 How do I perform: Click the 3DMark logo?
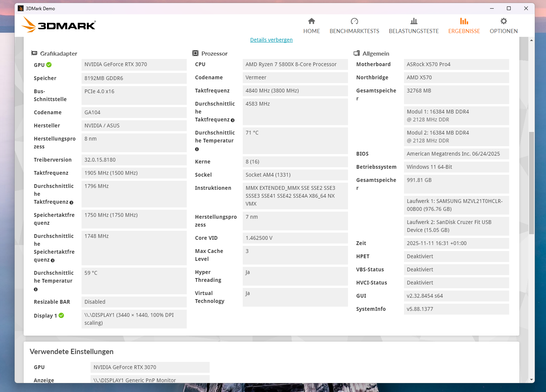pyautogui.click(x=59, y=25)
